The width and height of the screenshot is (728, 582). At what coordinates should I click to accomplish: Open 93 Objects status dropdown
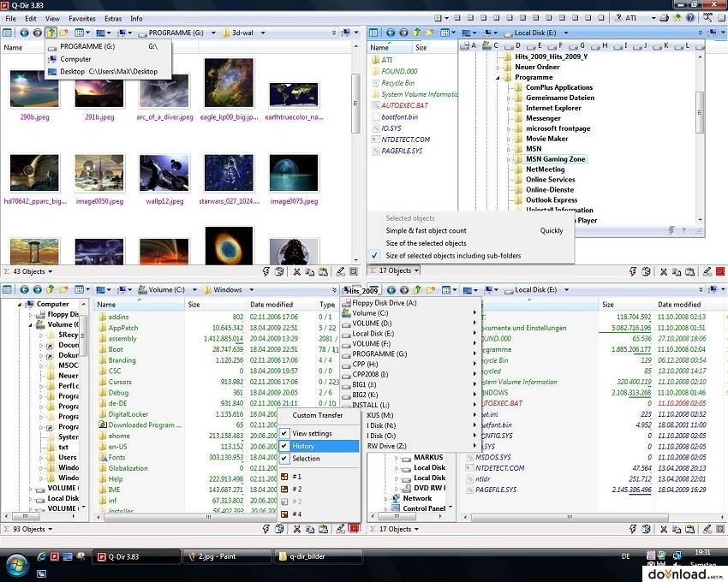coord(51,529)
